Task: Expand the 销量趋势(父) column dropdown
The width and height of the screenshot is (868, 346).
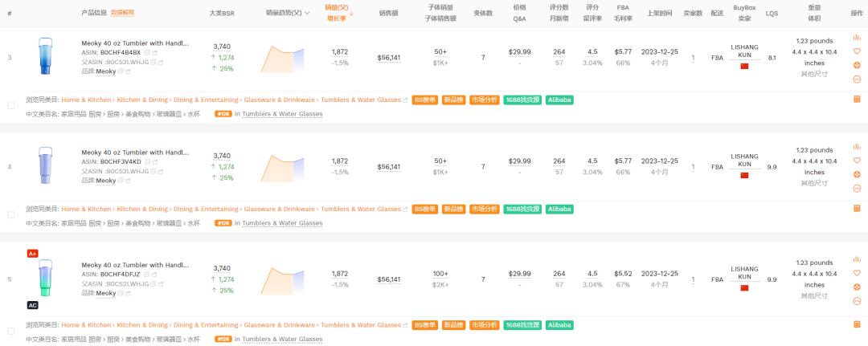Action: coord(308,13)
